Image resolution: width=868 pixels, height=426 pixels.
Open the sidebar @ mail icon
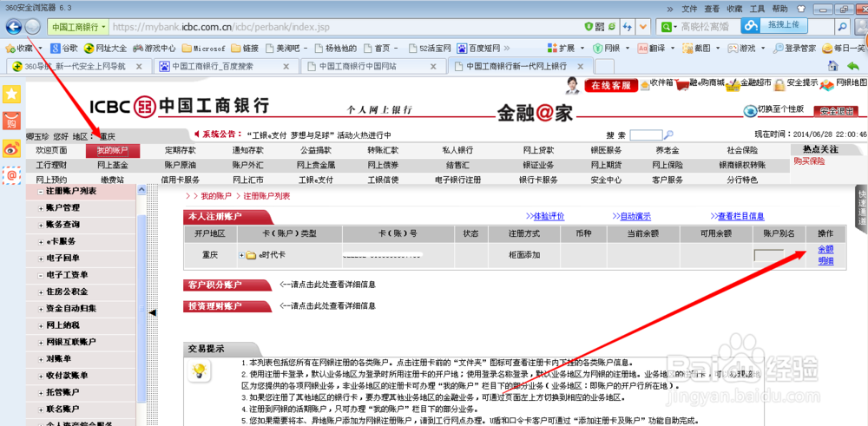11,175
